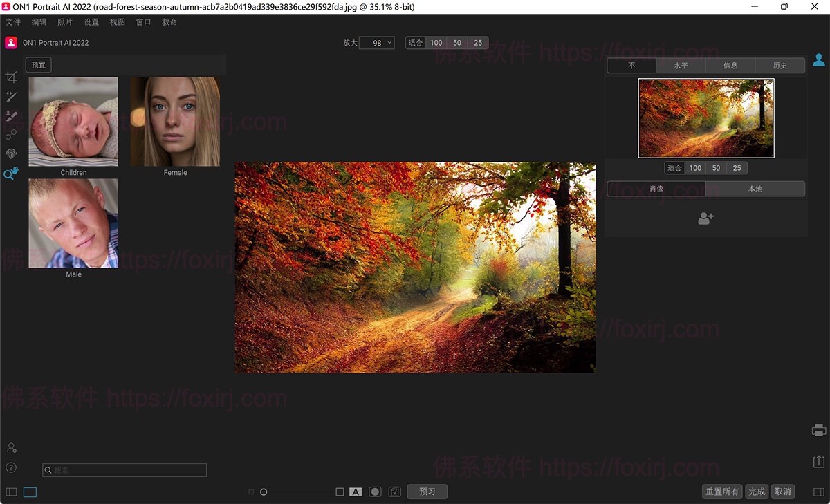Select the retouch brush tool with arrows

[11, 97]
